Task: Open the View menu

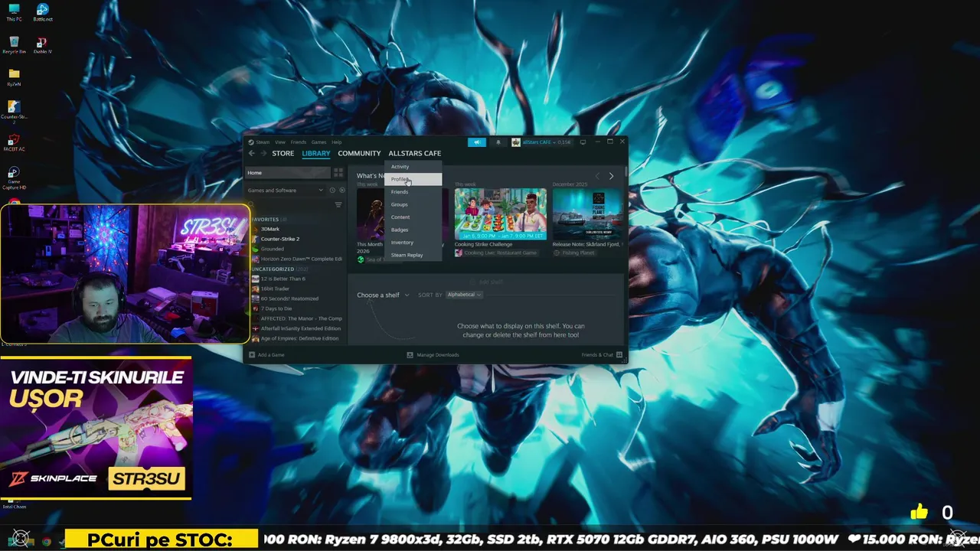Action: click(x=280, y=142)
